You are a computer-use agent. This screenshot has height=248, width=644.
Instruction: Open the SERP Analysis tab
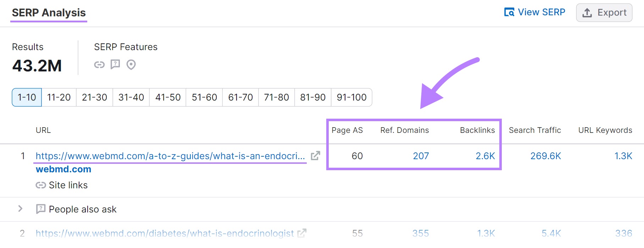point(49,13)
